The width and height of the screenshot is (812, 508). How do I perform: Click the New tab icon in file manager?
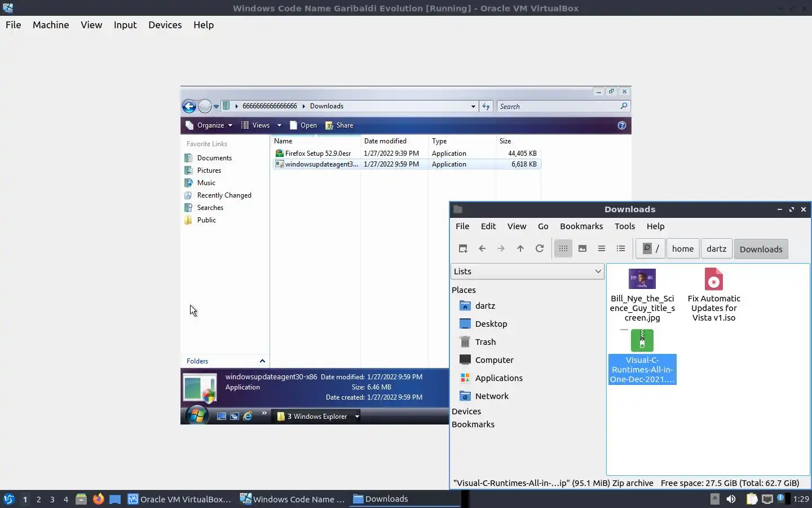coord(463,248)
